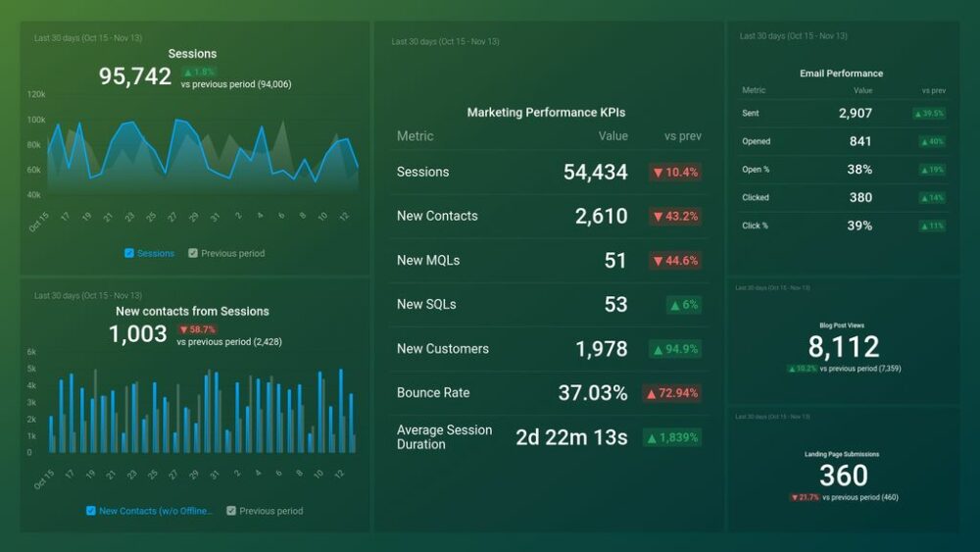The width and height of the screenshot is (980, 552).
Task: Toggle Previous period checkbox under contacts chart
Action: click(231, 511)
